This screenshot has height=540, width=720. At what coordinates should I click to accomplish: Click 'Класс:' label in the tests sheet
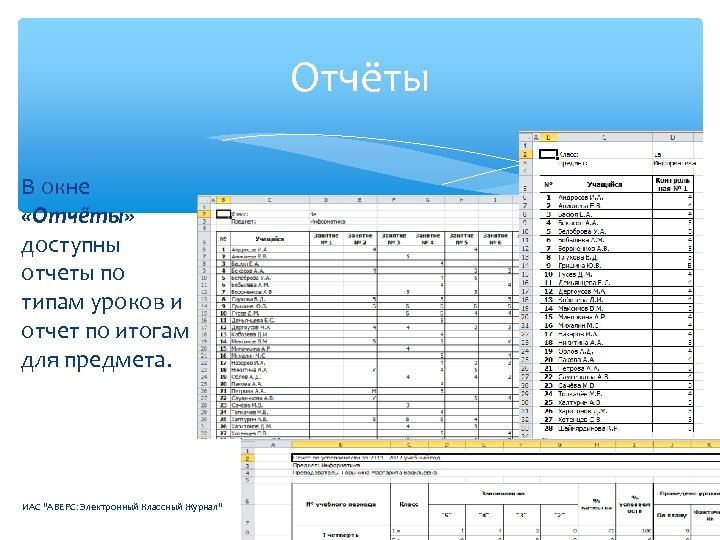pyautogui.click(x=568, y=155)
